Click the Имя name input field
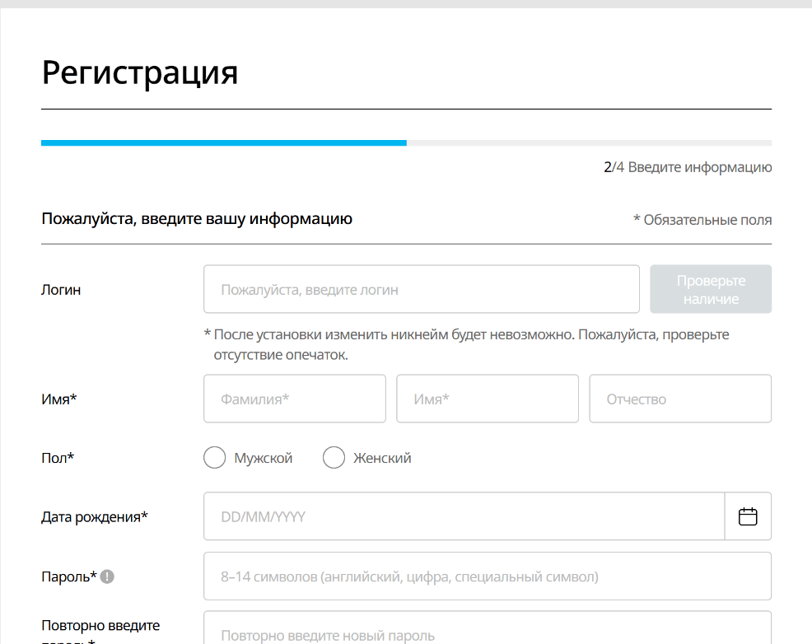 click(488, 399)
